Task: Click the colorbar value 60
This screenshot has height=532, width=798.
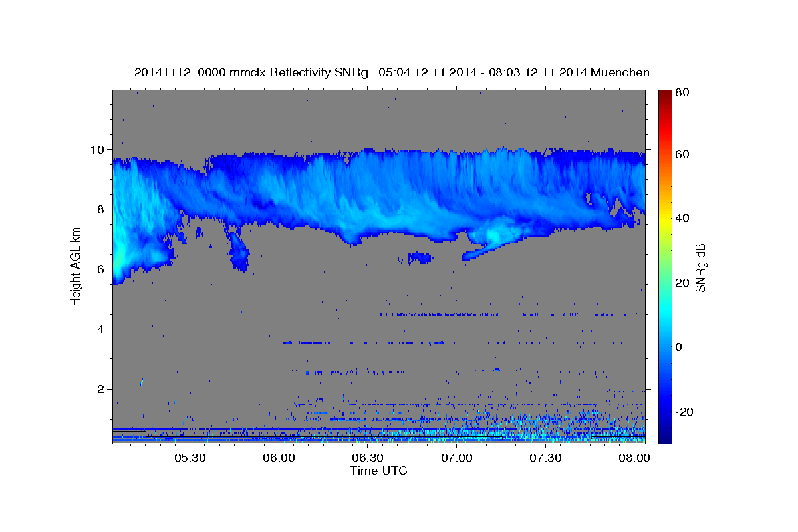Action: [x=682, y=154]
